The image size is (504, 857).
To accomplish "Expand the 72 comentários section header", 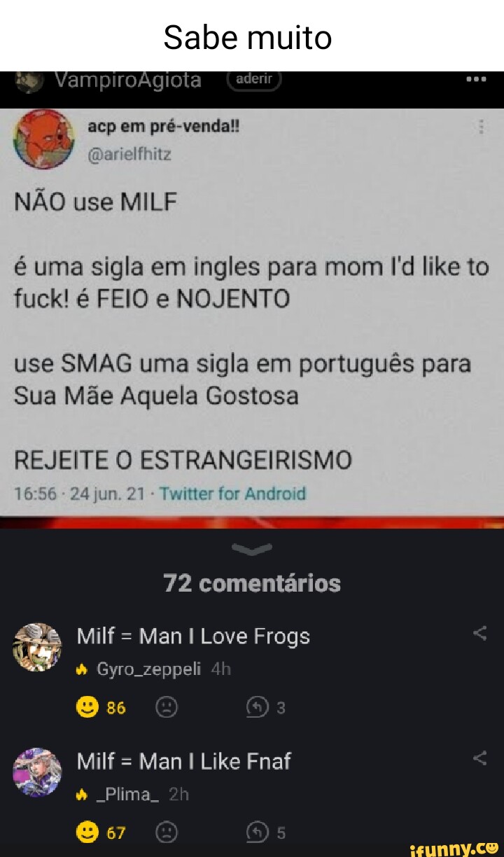I will point(252,583).
